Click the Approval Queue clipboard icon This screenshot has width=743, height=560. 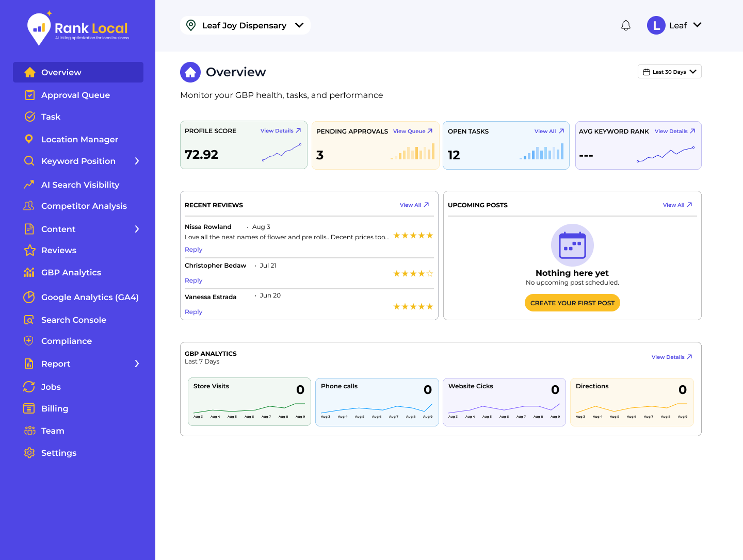point(30,95)
